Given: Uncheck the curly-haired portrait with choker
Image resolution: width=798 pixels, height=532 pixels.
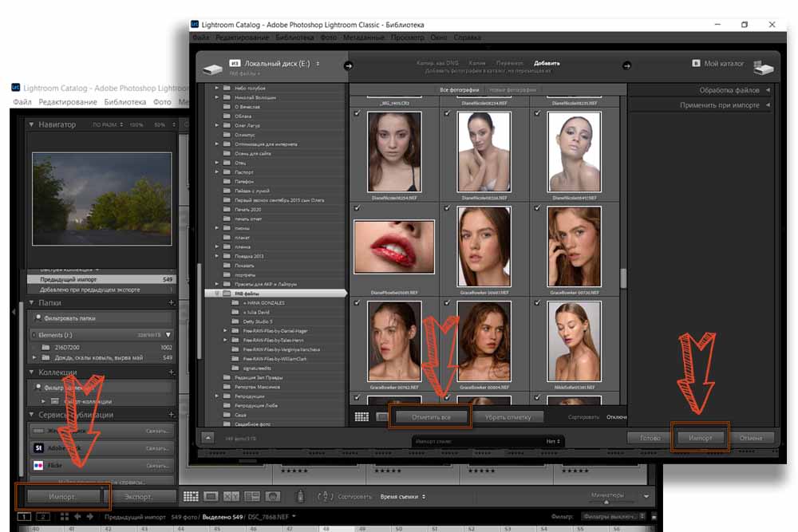Looking at the screenshot, I should 448,302.
